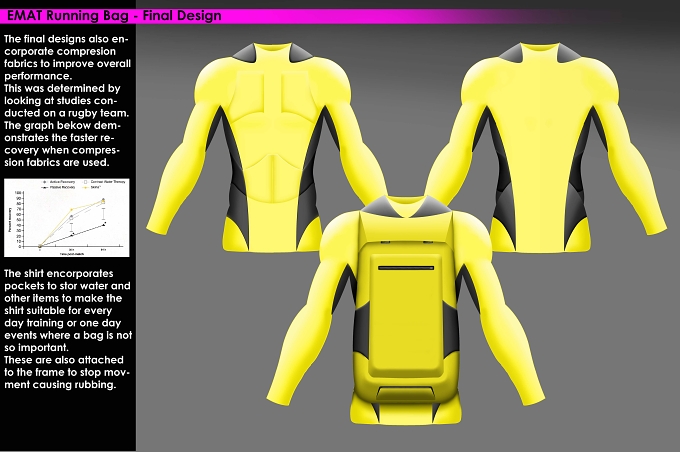Click the text 'events where a bag is not'
Image resolution: width=680 pixels, height=452 pixels.
68,335
